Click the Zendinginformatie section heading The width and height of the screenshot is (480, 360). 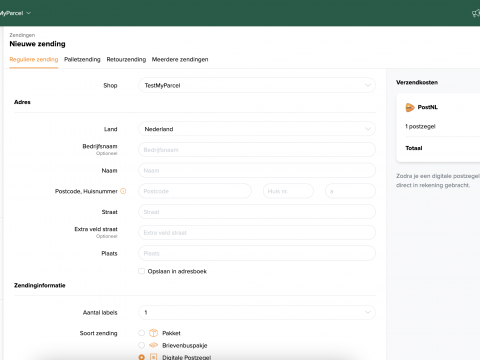pyautogui.click(x=40, y=285)
